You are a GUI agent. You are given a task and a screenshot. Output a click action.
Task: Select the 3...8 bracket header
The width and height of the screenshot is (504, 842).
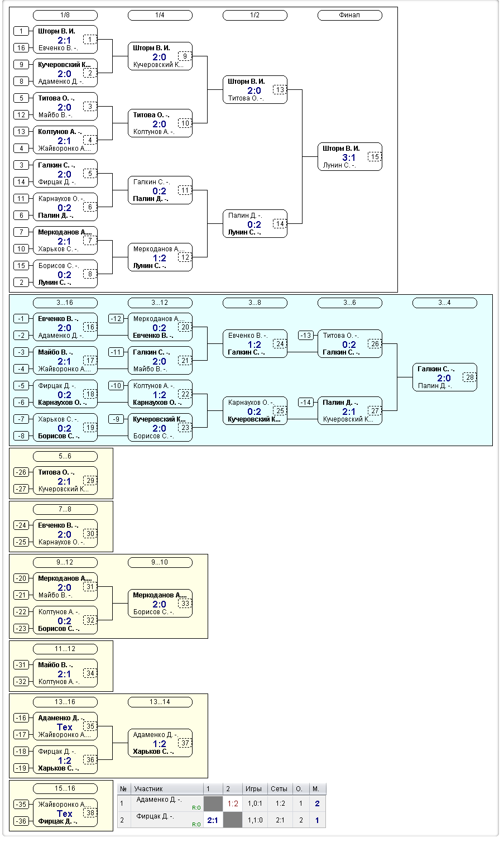(x=255, y=303)
